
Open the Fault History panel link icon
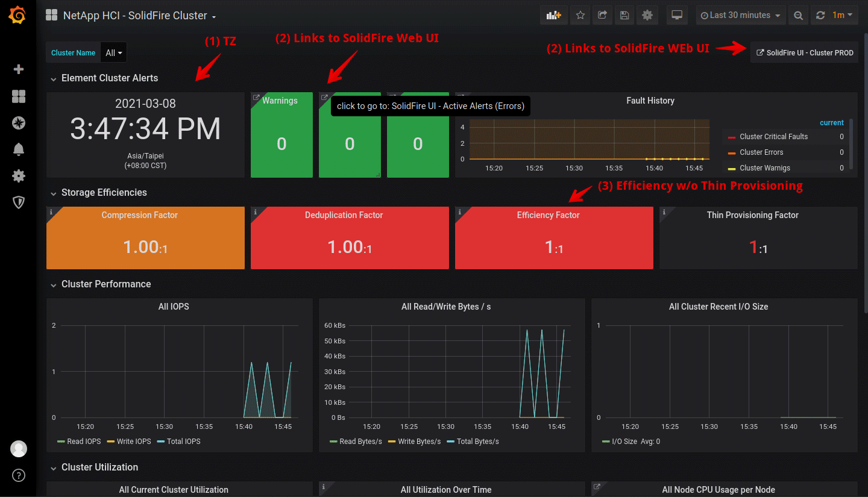pyautogui.click(x=461, y=98)
